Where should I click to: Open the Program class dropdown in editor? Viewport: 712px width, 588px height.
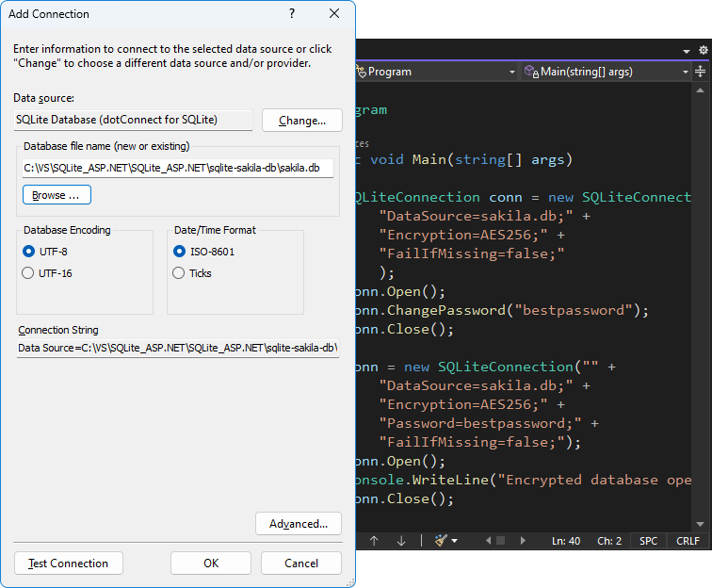(511, 72)
